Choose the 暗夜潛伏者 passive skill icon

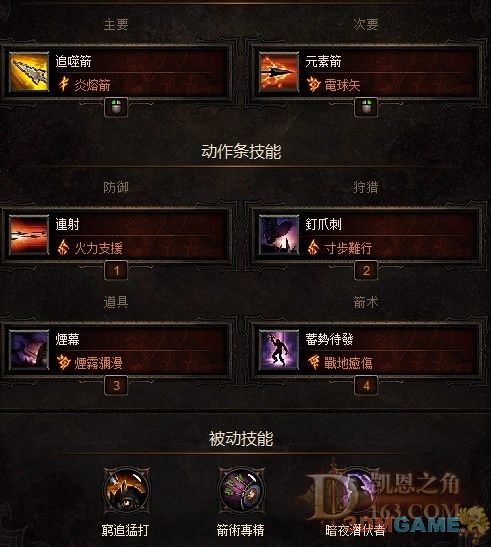point(355,491)
